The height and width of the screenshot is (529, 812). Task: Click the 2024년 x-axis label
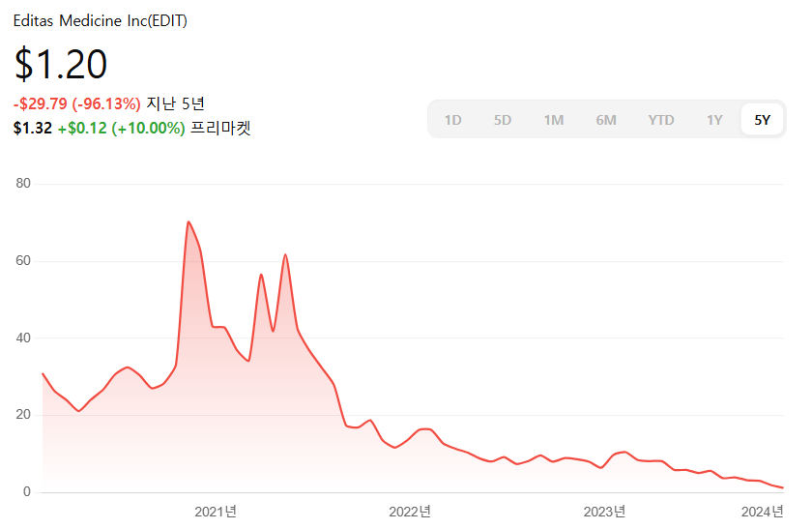coord(763,512)
